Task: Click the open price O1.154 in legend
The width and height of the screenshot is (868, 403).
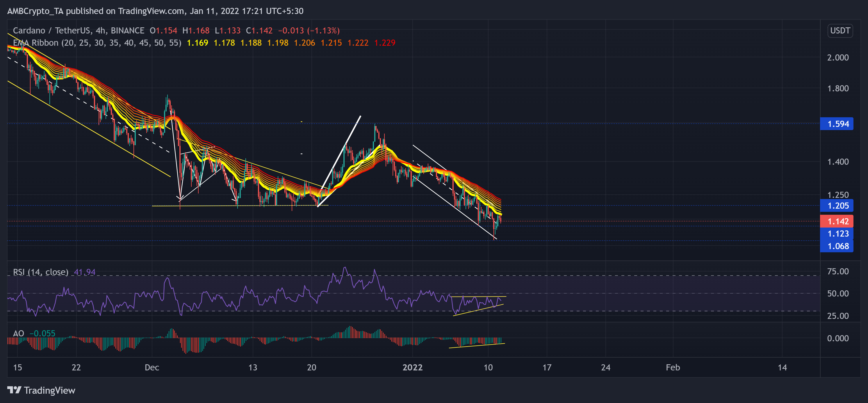Action: (x=163, y=31)
